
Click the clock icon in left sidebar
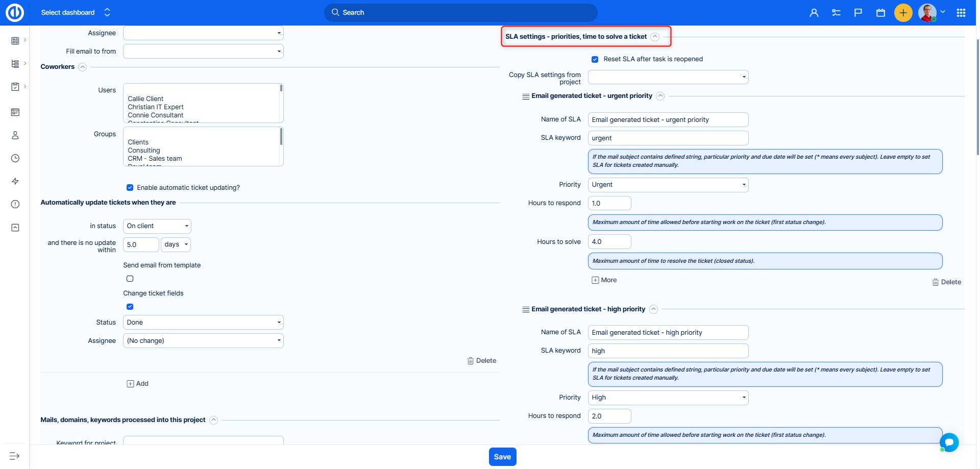click(x=15, y=158)
